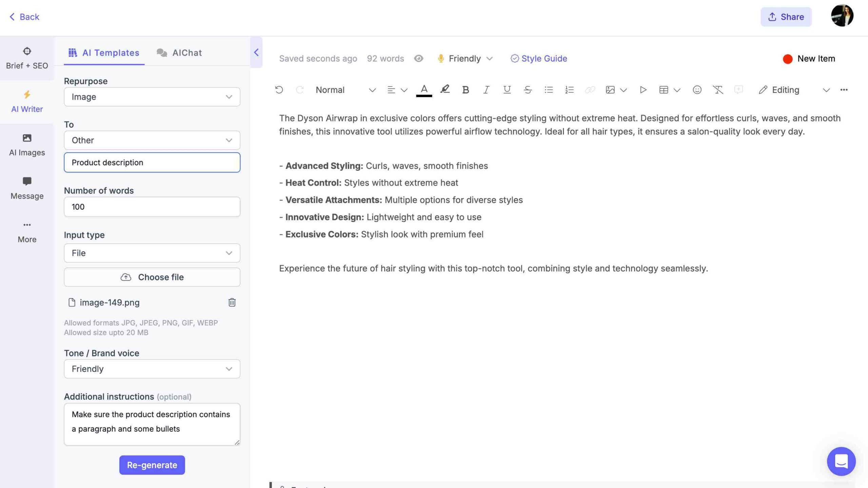The height and width of the screenshot is (488, 868).
Task: Click the Emoji insert icon
Action: [x=696, y=90]
